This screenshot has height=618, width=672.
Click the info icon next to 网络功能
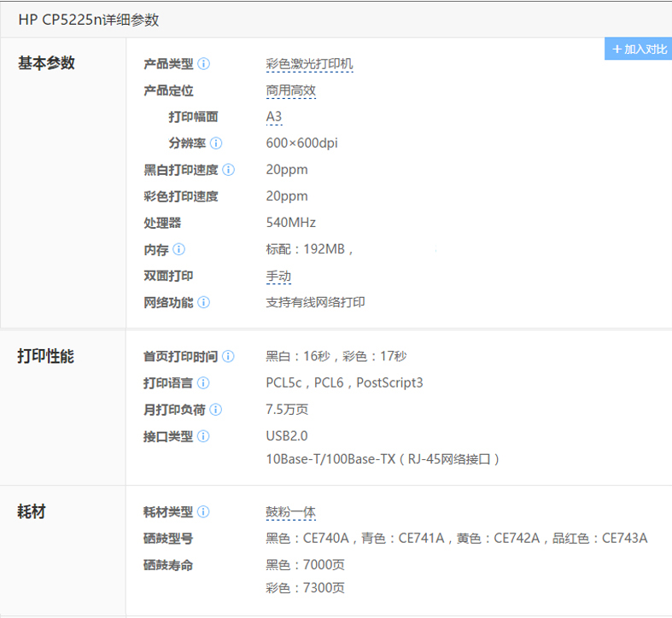coord(203,302)
